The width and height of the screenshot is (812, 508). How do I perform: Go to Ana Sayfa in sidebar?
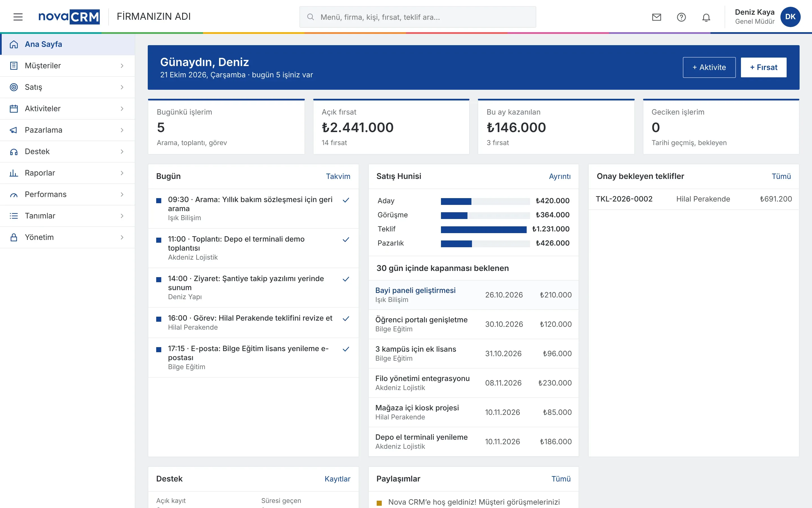pos(67,44)
